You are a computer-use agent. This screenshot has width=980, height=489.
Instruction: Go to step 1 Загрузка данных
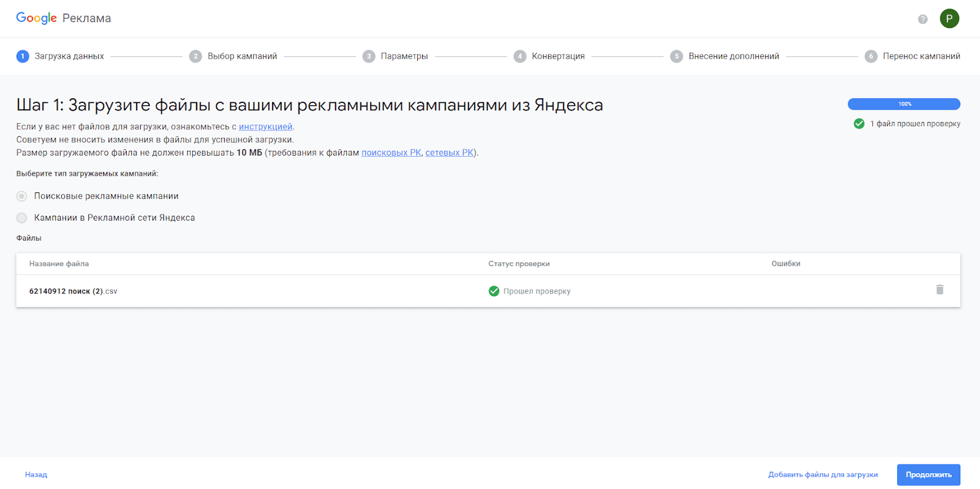coord(60,56)
